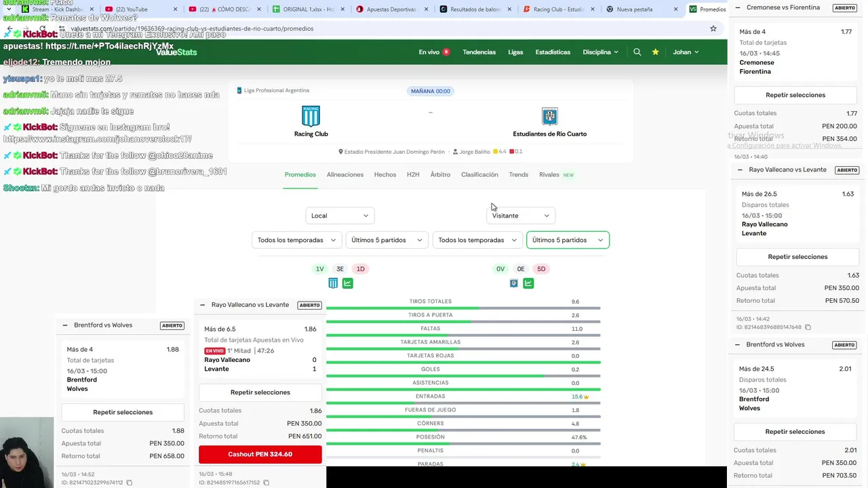Collapse the Rayo Vallecano vs Levante center bet card
This screenshot has height=488, width=868.
click(202, 305)
